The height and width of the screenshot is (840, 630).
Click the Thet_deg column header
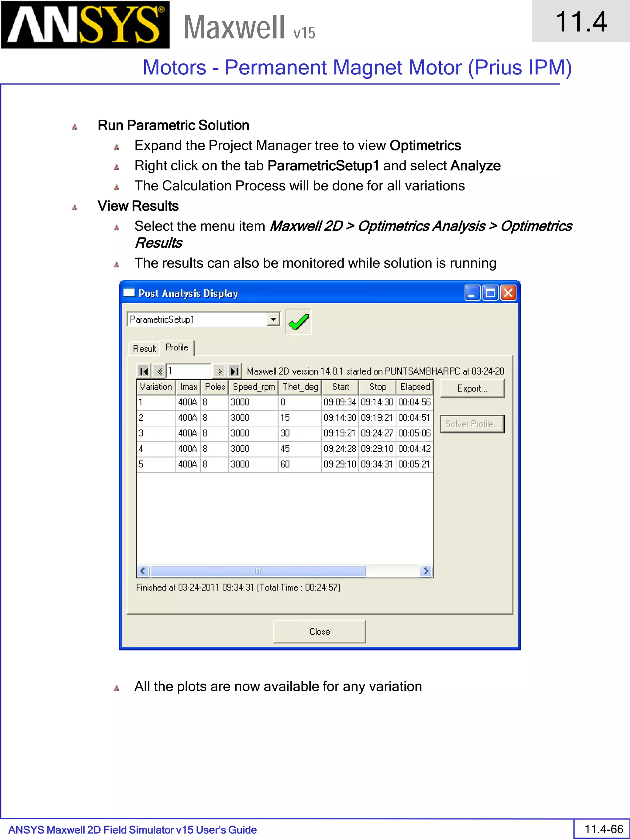pos(300,387)
